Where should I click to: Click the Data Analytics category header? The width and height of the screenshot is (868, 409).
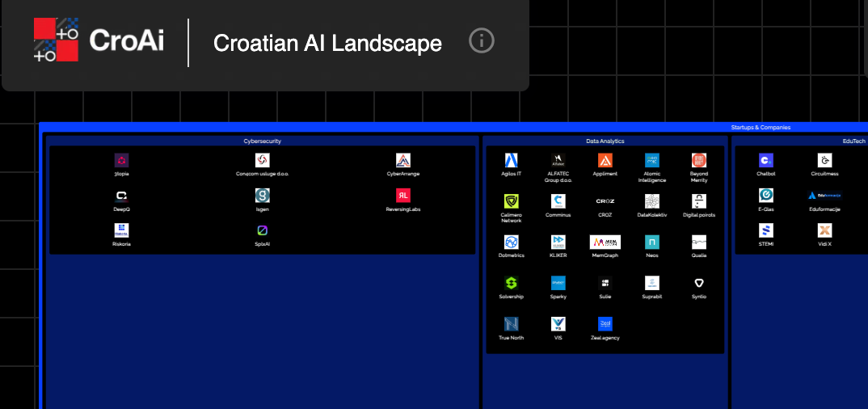605,141
